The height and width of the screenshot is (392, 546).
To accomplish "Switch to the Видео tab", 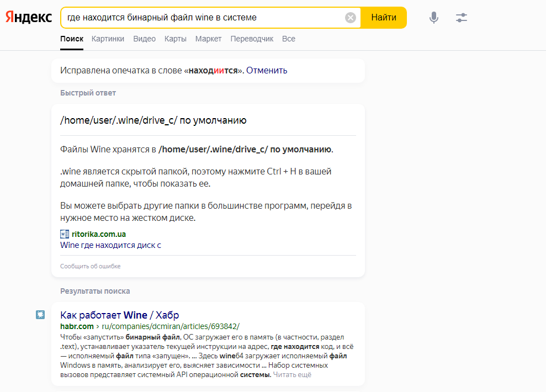I will [144, 39].
